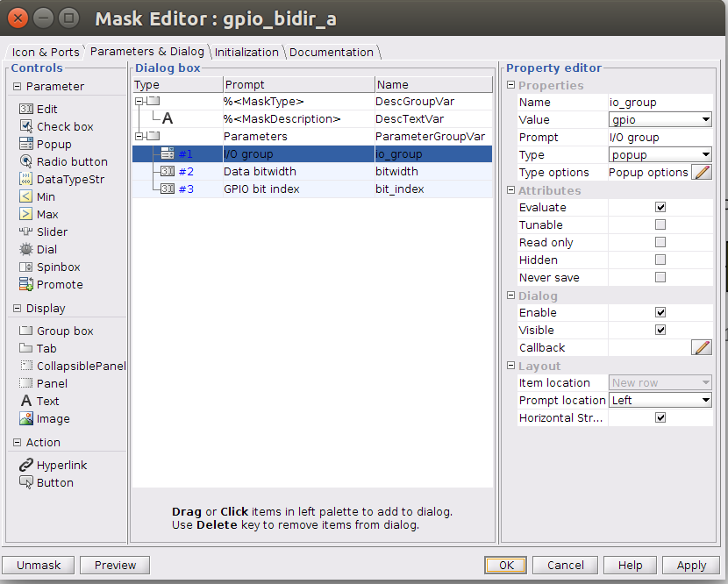728x584 pixels.
Task: Collapse the ParameterGroupVar tree node
Action: click(x=139, y=137)
